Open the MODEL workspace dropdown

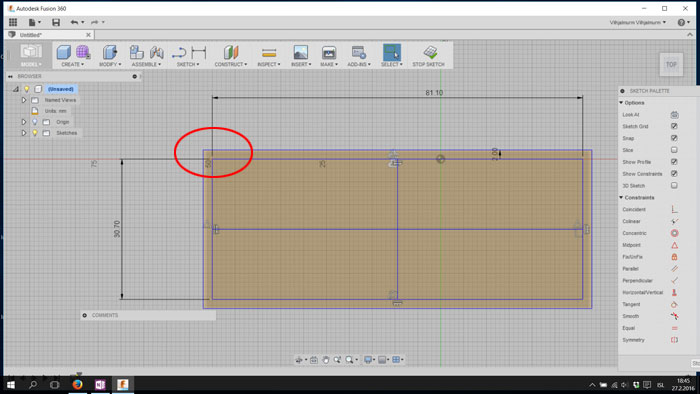click(x=30, y=65)
